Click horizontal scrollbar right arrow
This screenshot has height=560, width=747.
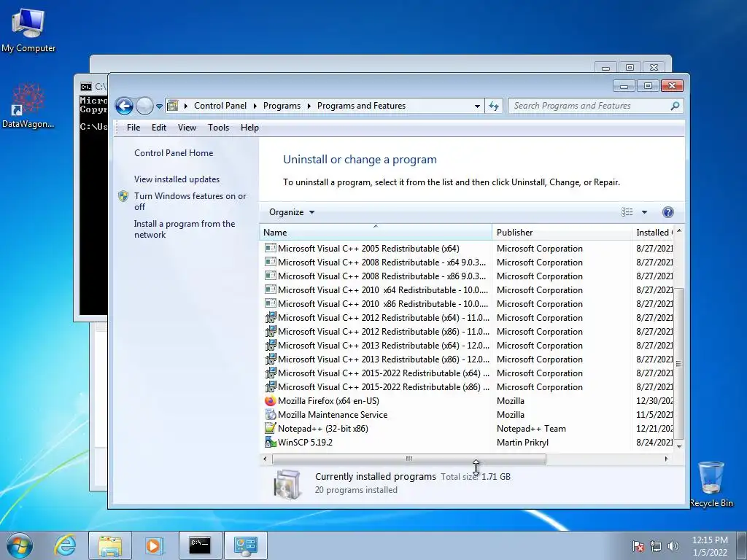click(666, 459)
